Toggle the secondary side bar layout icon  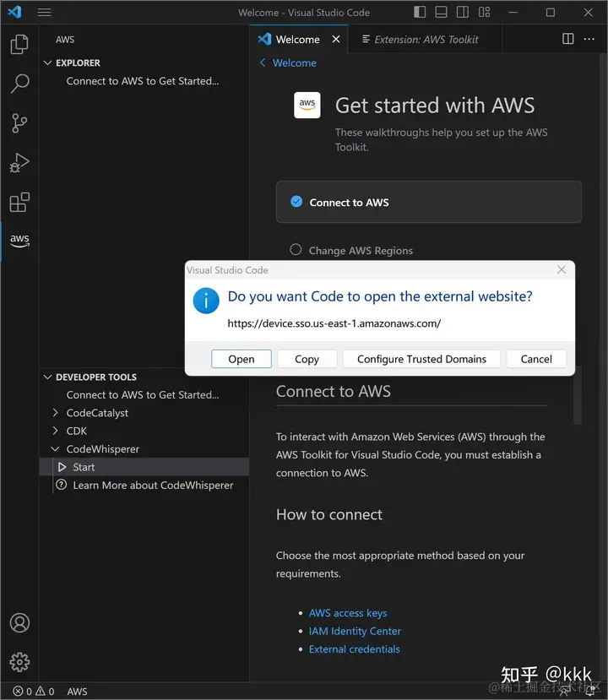(463, 12)
